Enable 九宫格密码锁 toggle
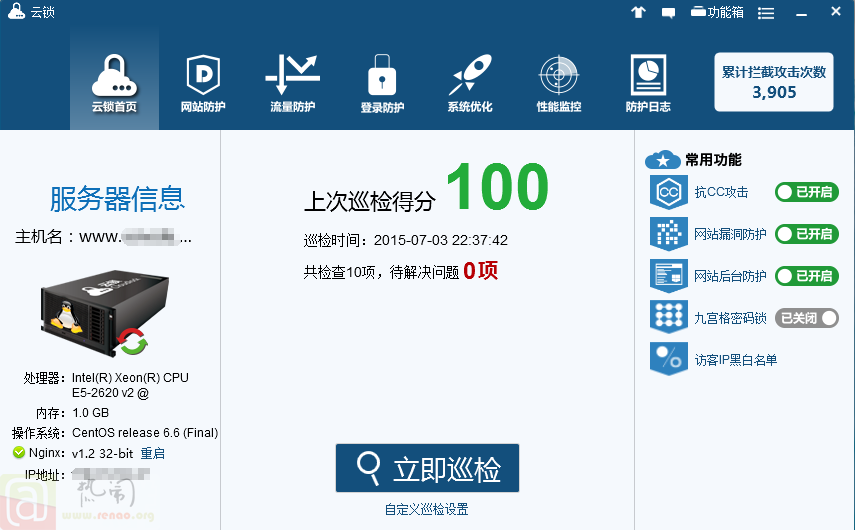 (x=806, y=318)
